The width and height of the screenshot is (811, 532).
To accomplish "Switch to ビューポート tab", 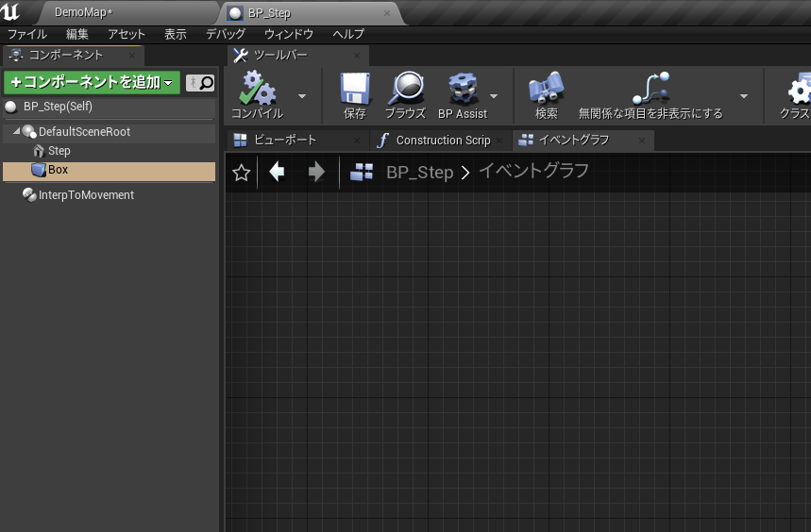I will 297,140.
